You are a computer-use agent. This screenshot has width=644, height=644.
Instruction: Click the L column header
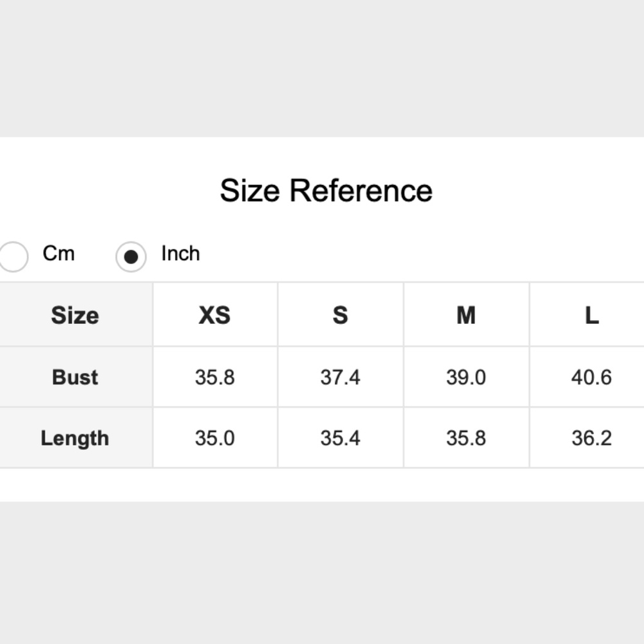point(591,315)
